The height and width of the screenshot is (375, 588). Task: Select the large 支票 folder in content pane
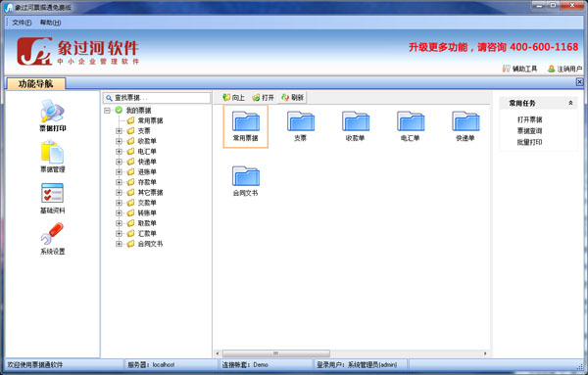pyautogui.click(x=301, y=126)
